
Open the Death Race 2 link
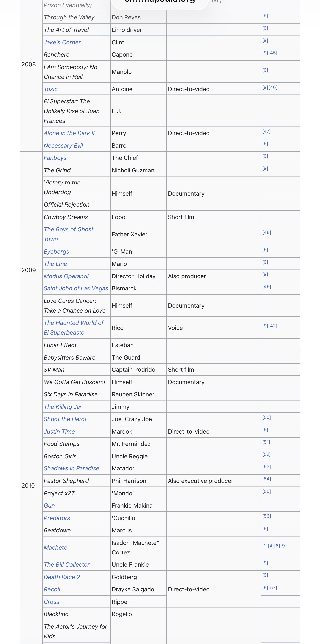[x=62, y=577]
